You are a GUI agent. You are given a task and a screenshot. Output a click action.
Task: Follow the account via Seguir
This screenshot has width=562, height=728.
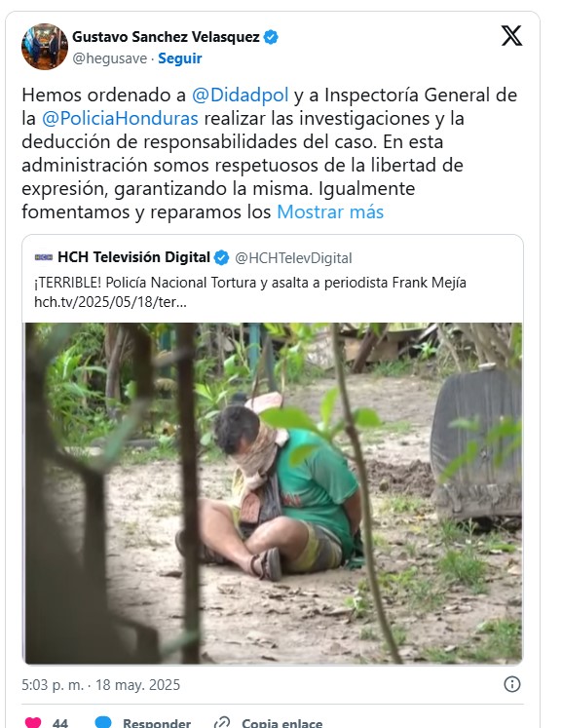click(179, 58)
